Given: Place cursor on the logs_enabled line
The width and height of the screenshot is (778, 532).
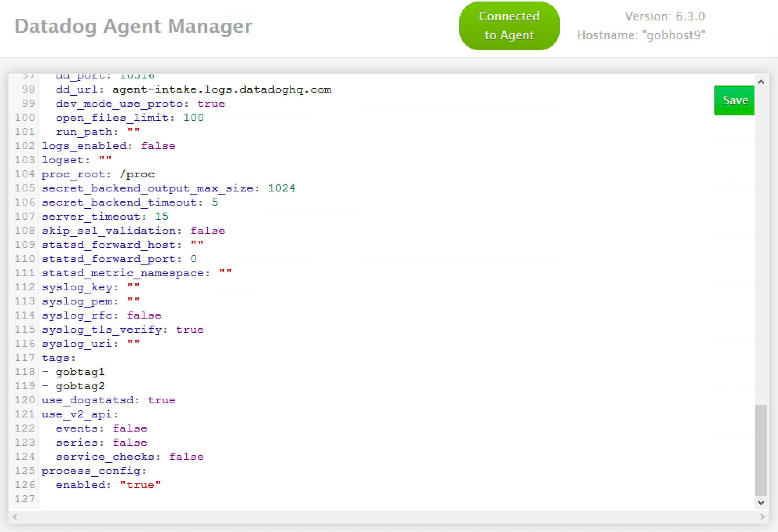Looking at the screenshot, I should pos(109,146).
